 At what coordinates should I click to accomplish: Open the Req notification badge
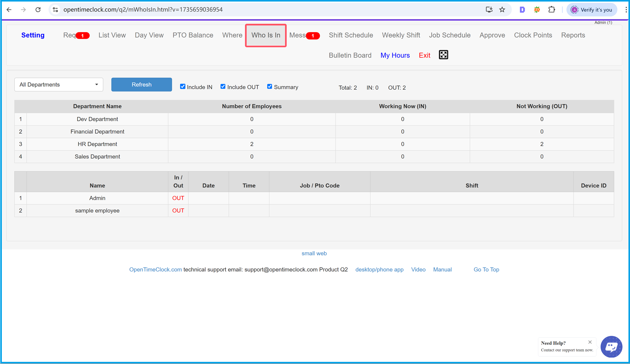coord(82,36)
